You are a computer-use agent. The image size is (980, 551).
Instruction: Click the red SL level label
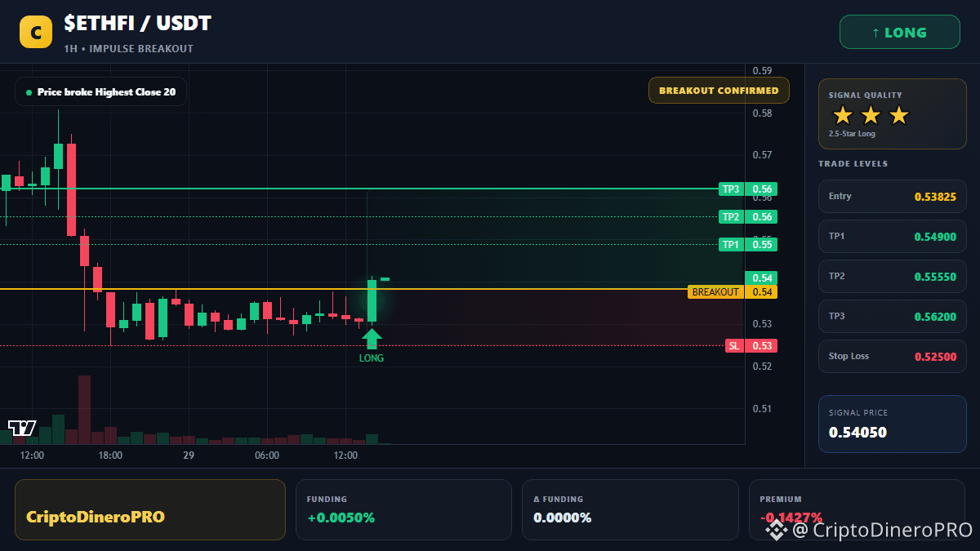tap(751, 346)
